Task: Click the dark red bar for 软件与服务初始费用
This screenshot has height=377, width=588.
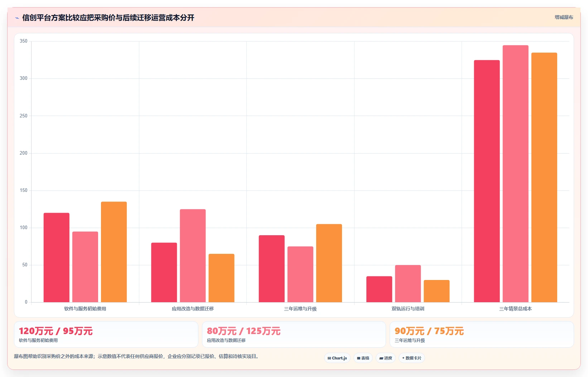Action: click(57, 257)
